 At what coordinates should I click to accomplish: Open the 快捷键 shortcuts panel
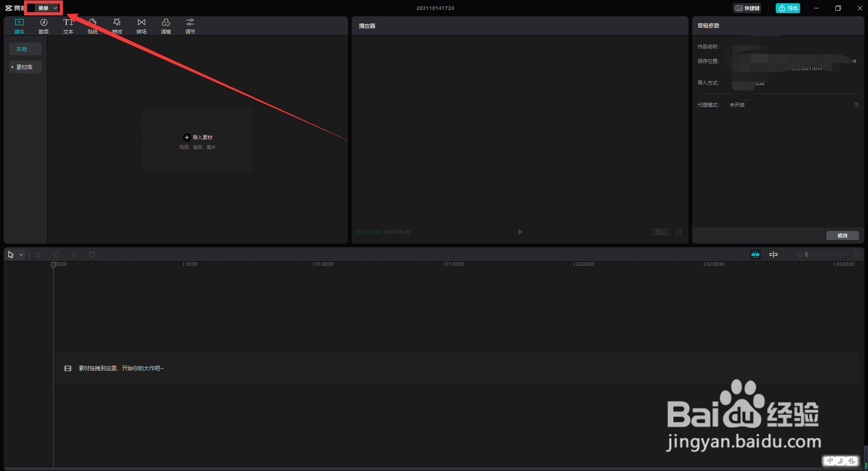tap(747, 8)
